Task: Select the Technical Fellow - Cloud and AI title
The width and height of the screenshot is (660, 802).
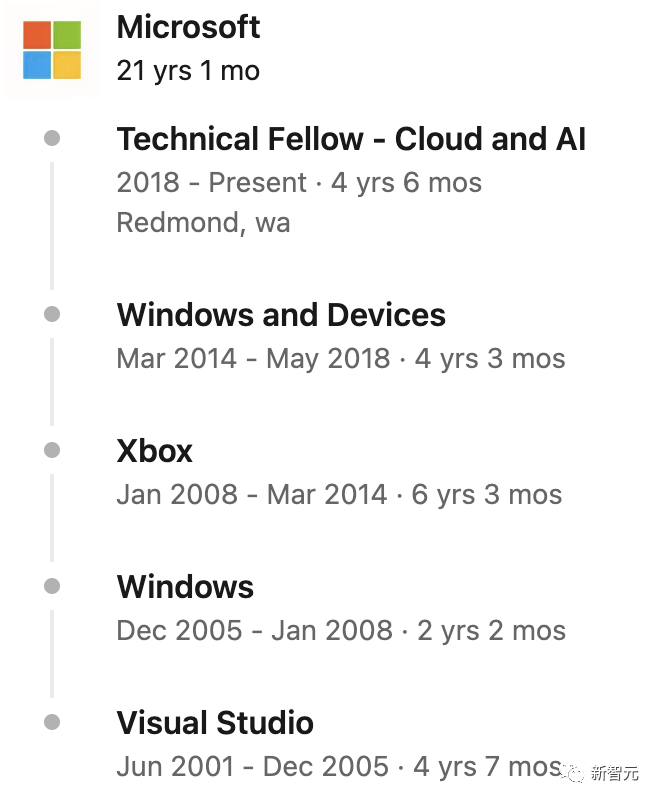Action: click(351, 139)
